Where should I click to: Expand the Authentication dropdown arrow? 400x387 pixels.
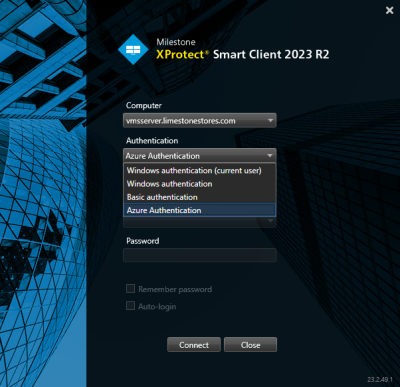click(x=270, y=156)
